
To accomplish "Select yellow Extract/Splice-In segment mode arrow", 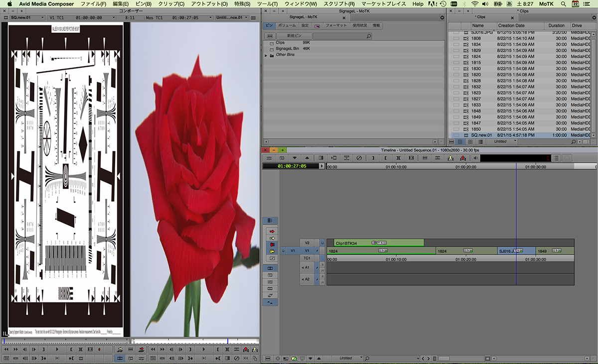I will tap(272, 238).
